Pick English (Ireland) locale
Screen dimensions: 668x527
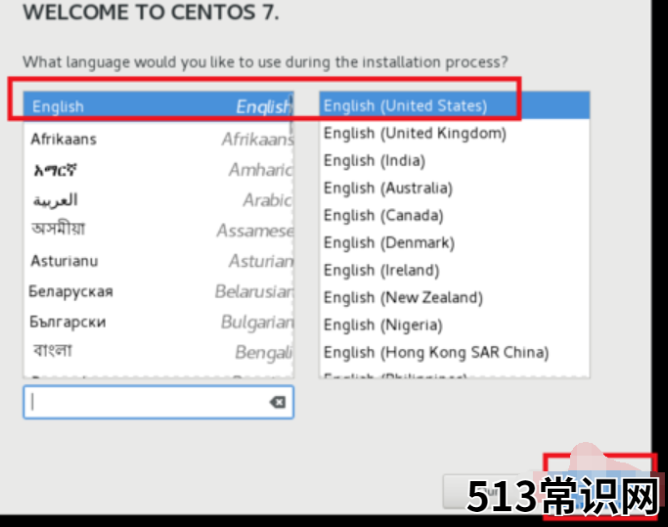click(455, 270)
